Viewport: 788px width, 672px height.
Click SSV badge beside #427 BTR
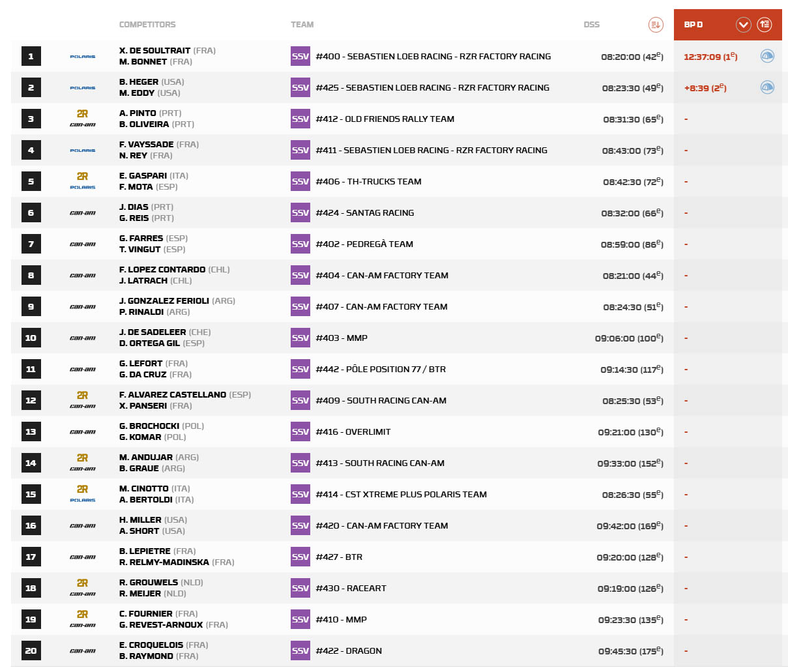[x=300, y=557]
